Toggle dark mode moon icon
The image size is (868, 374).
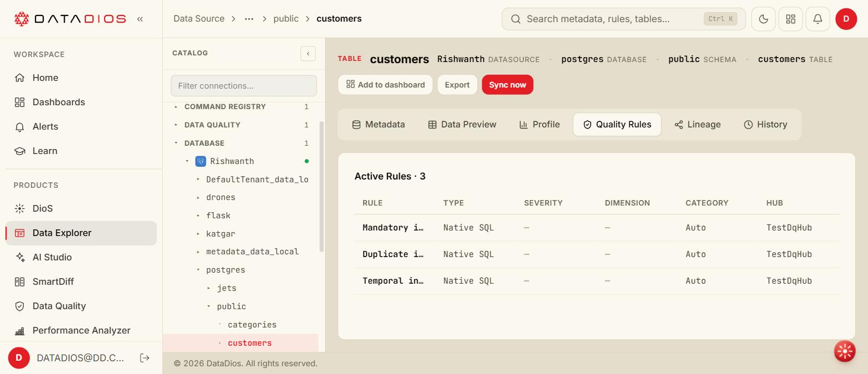click(763, 19)
